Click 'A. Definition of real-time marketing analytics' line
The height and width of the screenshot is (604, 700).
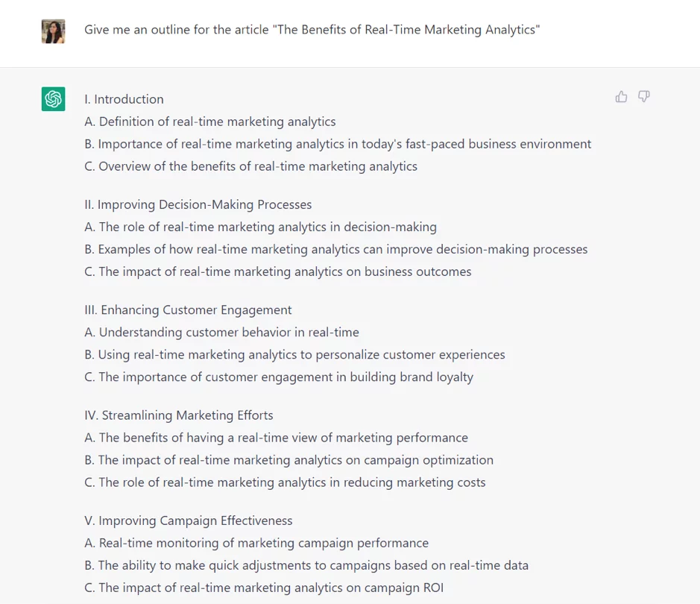209,122
